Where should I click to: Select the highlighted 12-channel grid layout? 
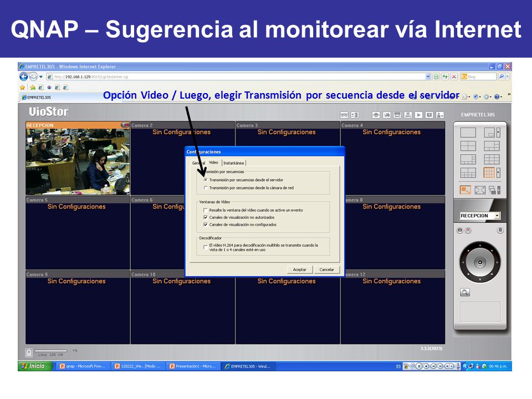[x=489, y=173]
